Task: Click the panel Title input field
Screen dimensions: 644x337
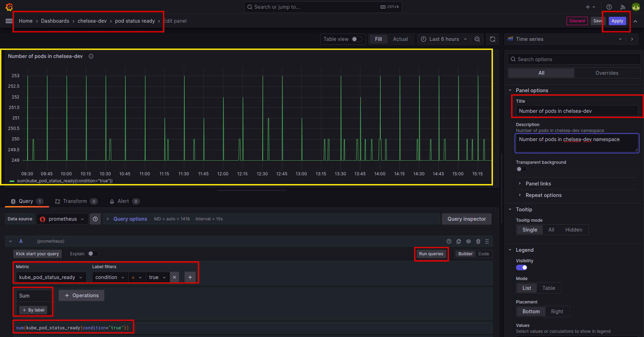Action: [x=576, y=111]
